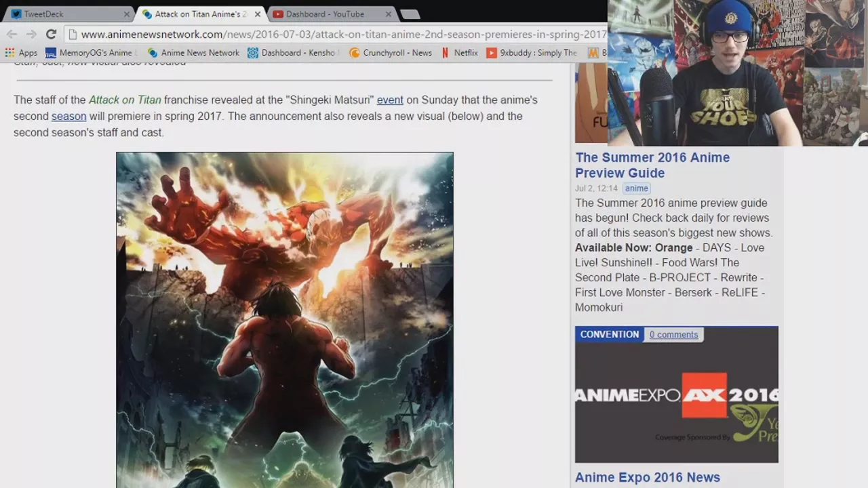The image size is (868, 488).
Task: Focus the animenewsnetwork URL address bar
Action: pyautogui.click(x=342, y=35)
